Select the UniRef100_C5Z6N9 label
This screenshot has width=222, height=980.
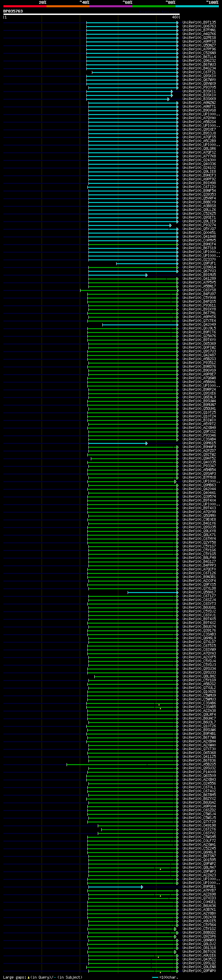(199, 53)
